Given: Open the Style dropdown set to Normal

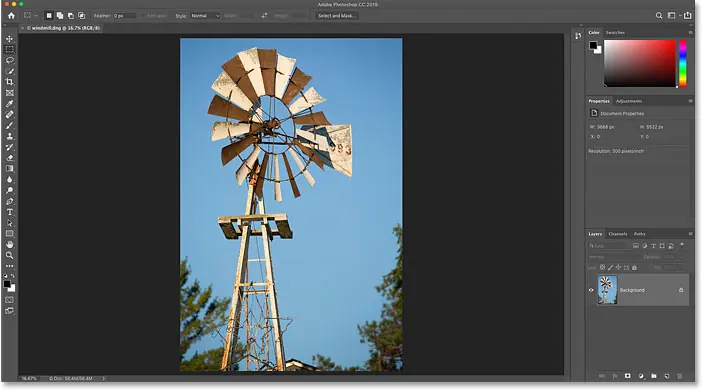Looking at the screenshot, I should point(205,16).
